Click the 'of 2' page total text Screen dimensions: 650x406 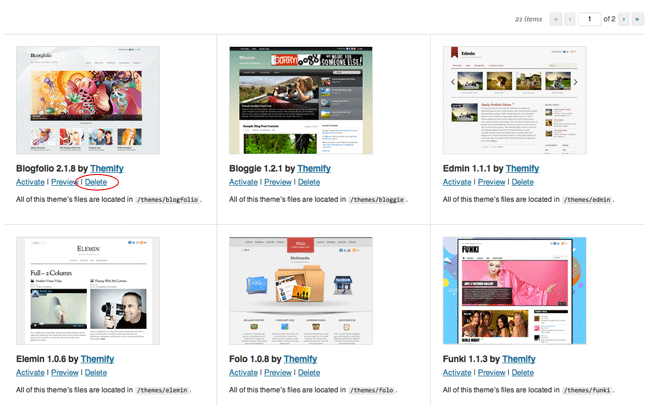coord(609,19)
